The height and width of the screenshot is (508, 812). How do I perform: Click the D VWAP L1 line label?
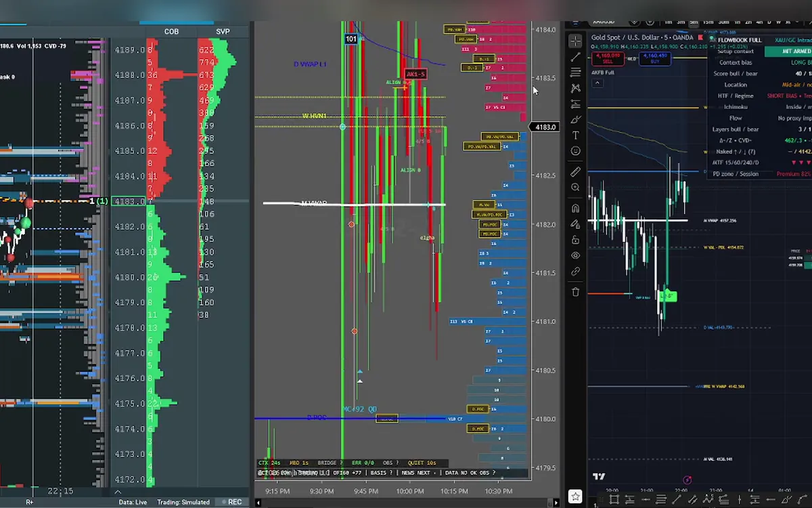pos(310,64)
